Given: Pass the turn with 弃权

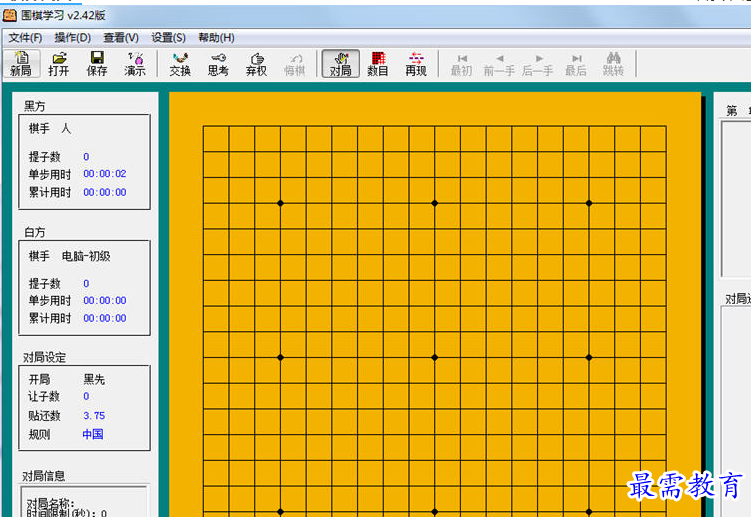Looking at the screenshot, I should coord(256,64).
